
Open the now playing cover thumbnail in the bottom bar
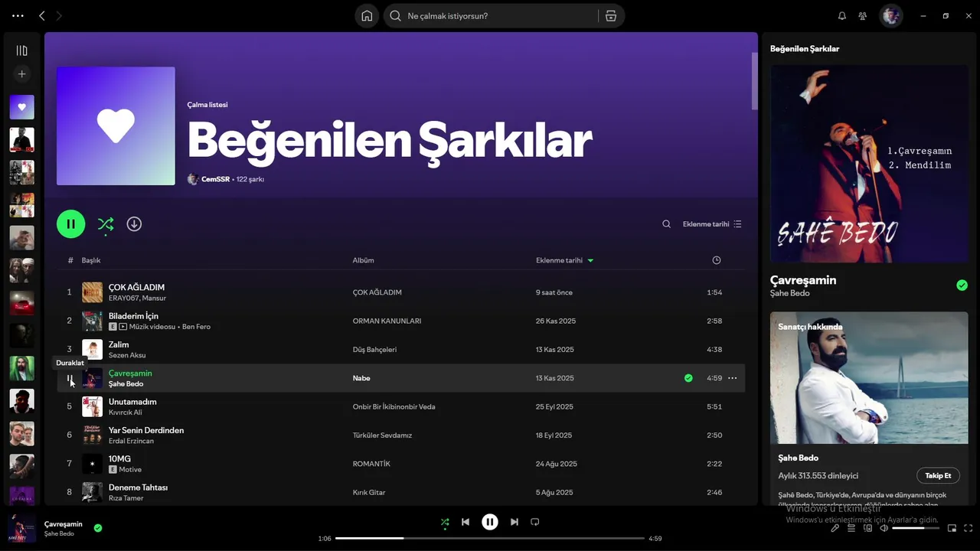[x=21, y=528]
